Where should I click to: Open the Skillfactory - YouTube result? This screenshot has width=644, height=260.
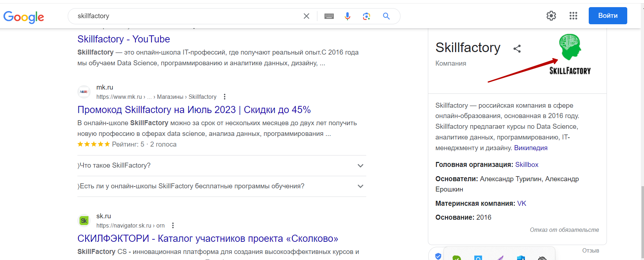123,39
